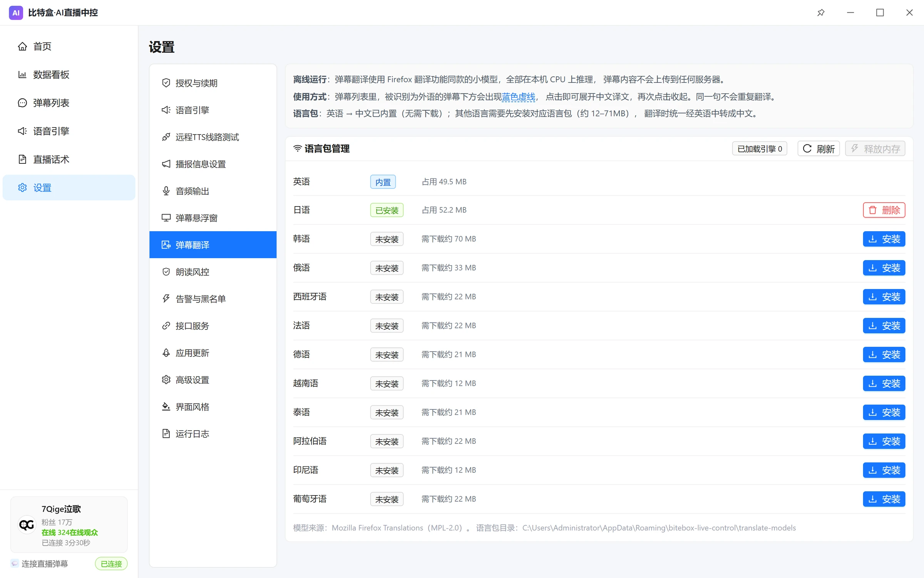
Task: Select 授权与续期 shield icon
Action: coord(166,83)
